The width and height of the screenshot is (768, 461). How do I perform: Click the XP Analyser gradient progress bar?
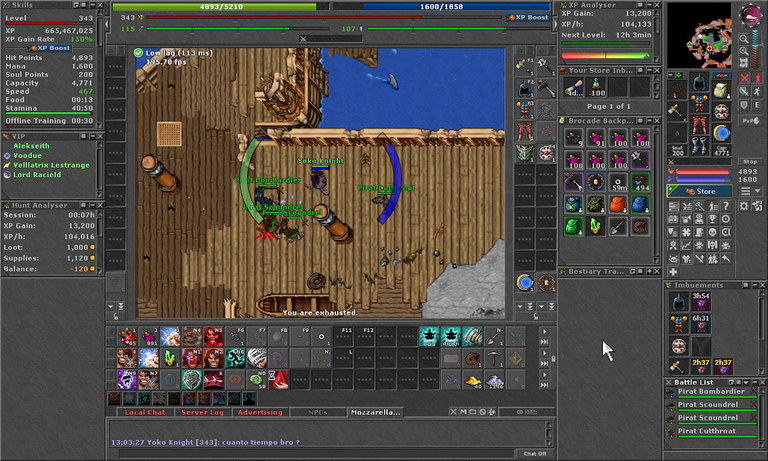tap(605, 55)
